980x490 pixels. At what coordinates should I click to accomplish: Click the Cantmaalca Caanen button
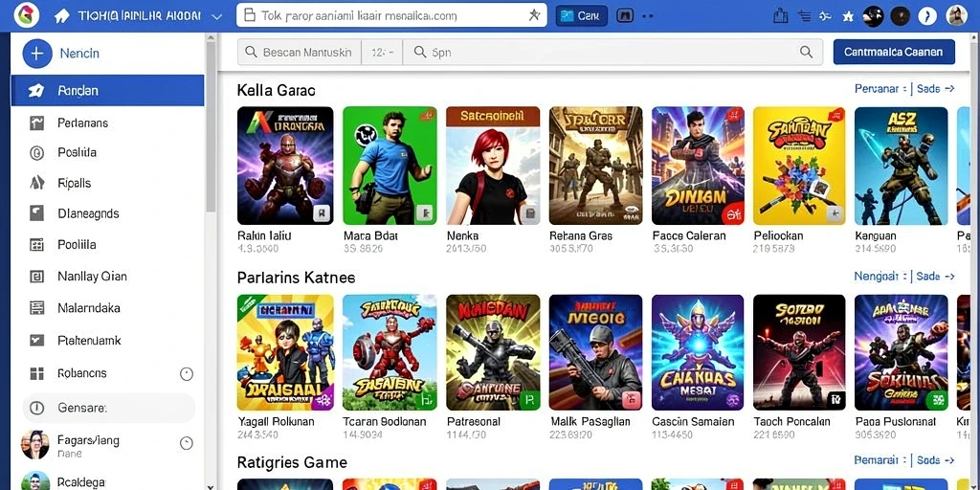pos(894,52)
